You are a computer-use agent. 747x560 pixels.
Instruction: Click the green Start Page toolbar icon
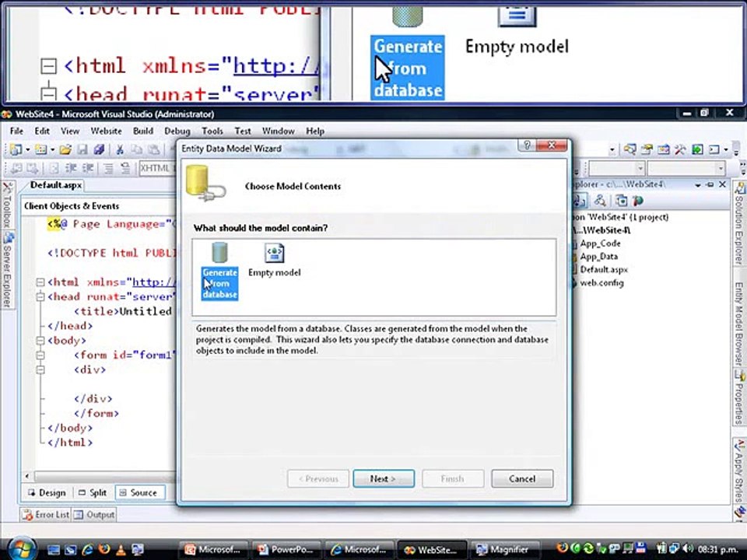697,149
